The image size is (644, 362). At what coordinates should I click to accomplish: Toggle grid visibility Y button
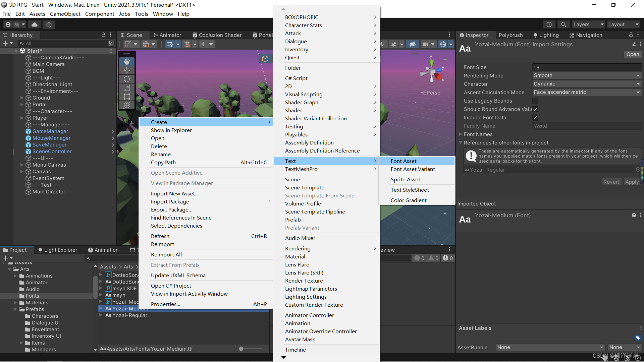click(170, 44)
